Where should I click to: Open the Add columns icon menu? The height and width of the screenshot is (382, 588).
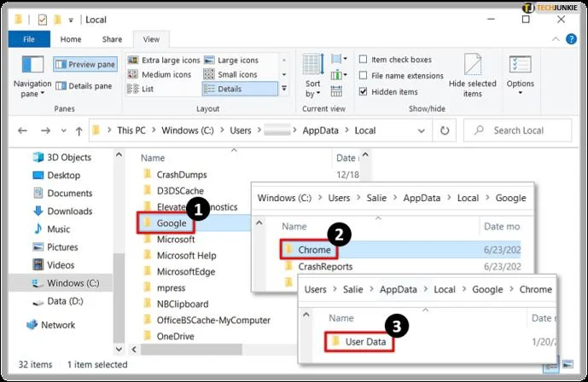pyautogui.click(x=339, y=75)
